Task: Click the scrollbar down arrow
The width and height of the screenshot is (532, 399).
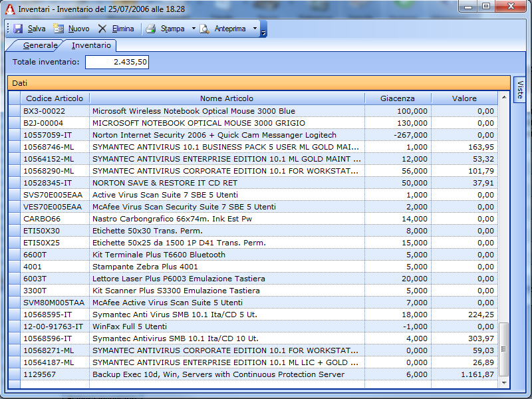Action: 504,383
